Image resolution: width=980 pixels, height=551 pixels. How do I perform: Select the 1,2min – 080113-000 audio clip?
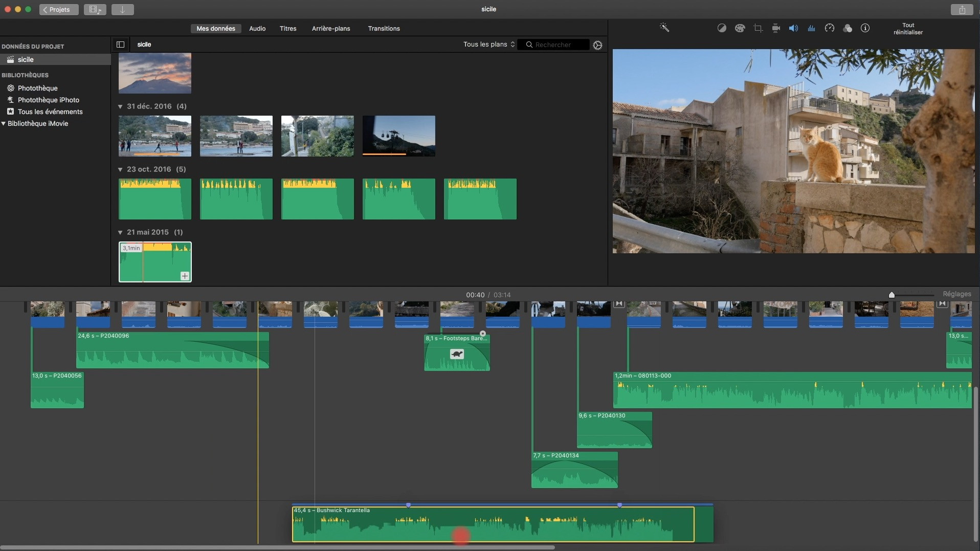[x=792, y=390]
